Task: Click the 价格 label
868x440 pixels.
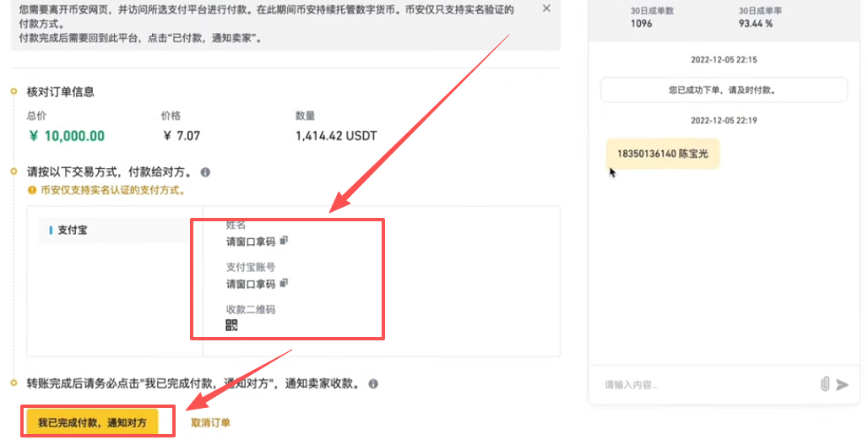Action: tap(171, 116)
